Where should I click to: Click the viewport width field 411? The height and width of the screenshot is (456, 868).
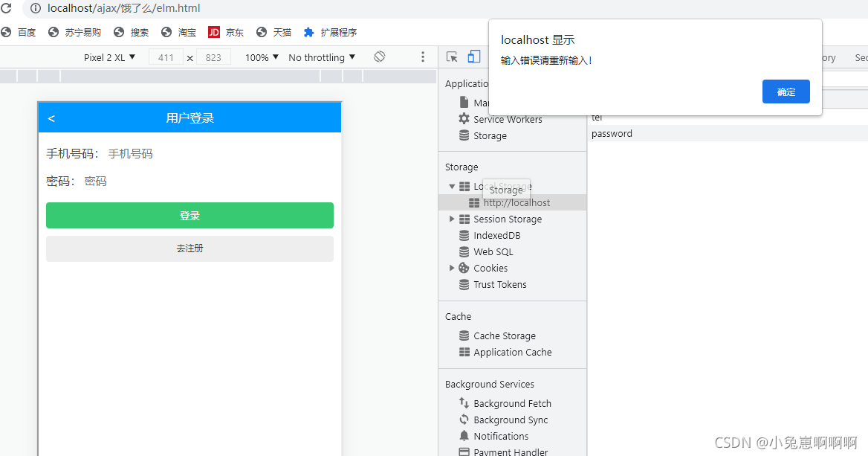166,57
